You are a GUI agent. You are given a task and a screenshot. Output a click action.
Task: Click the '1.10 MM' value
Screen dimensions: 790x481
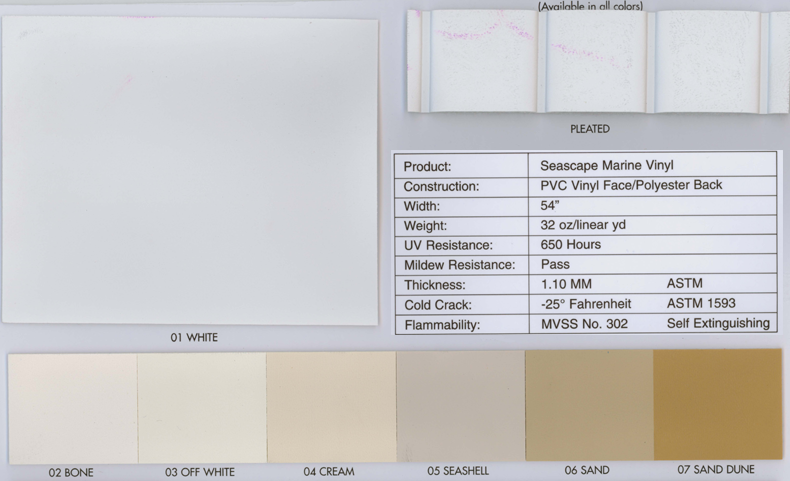(x=566, y=284)
